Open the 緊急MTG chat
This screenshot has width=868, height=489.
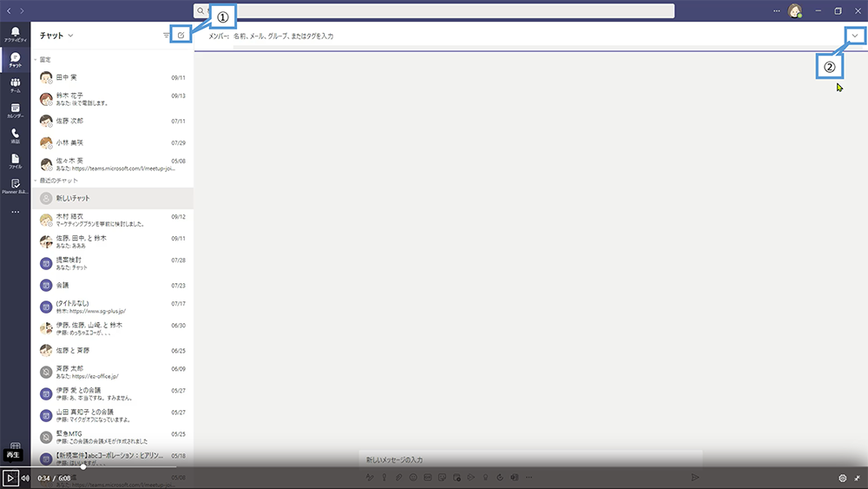112,437
